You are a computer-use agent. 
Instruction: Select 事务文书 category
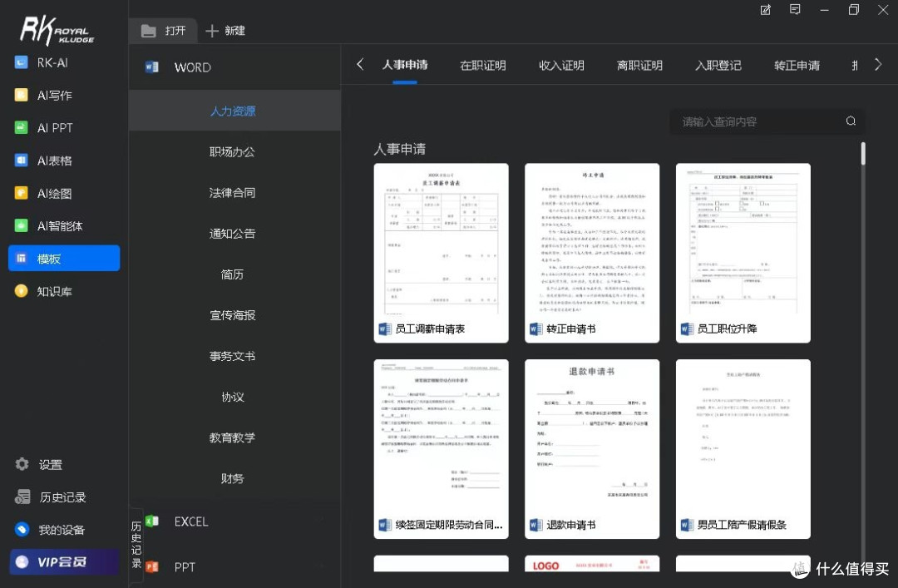coord(232,356)
